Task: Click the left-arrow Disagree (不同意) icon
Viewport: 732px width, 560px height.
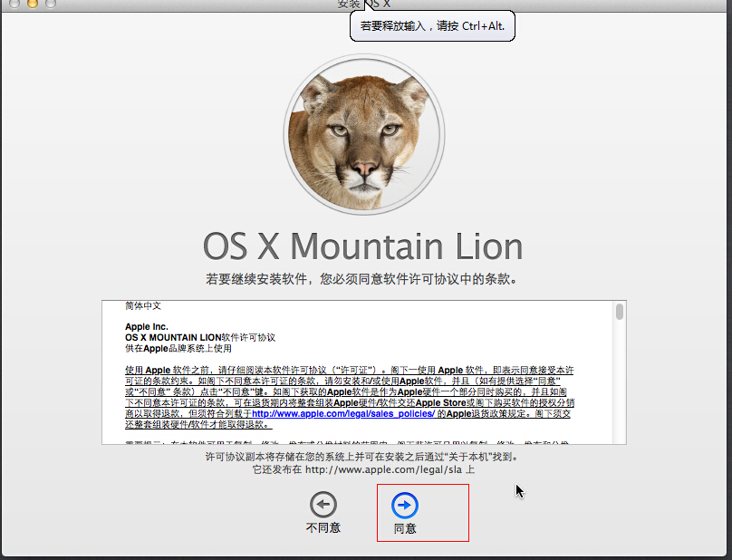Action: (x=323, y=505)
